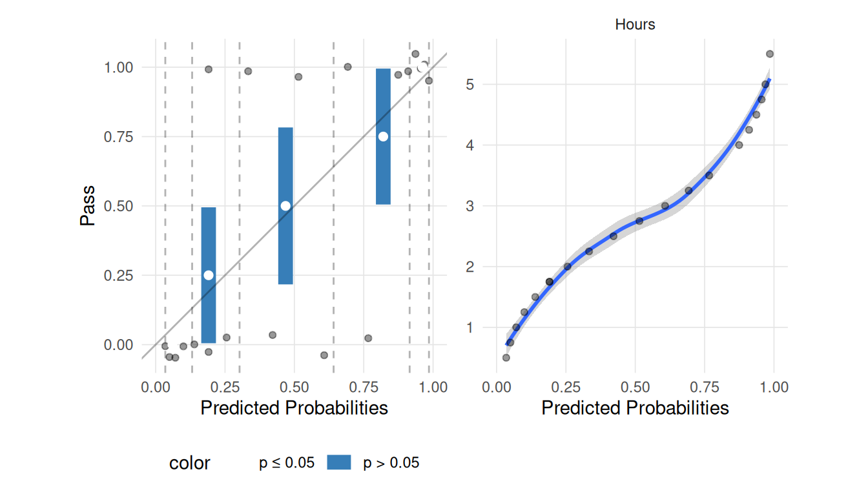Click the white dot at Pass 0.25
Viewport: 868px width, 496px height.
209,275
